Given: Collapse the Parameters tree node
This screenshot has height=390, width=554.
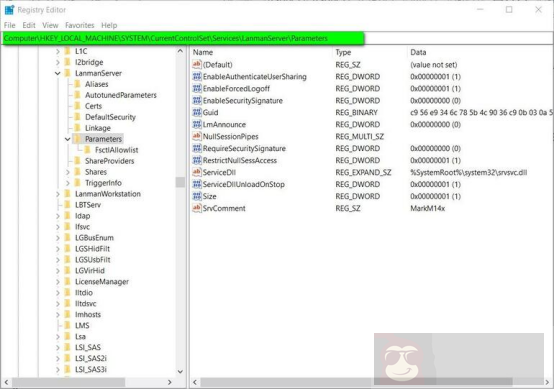Looking at the screenshot, I should 67,139.
